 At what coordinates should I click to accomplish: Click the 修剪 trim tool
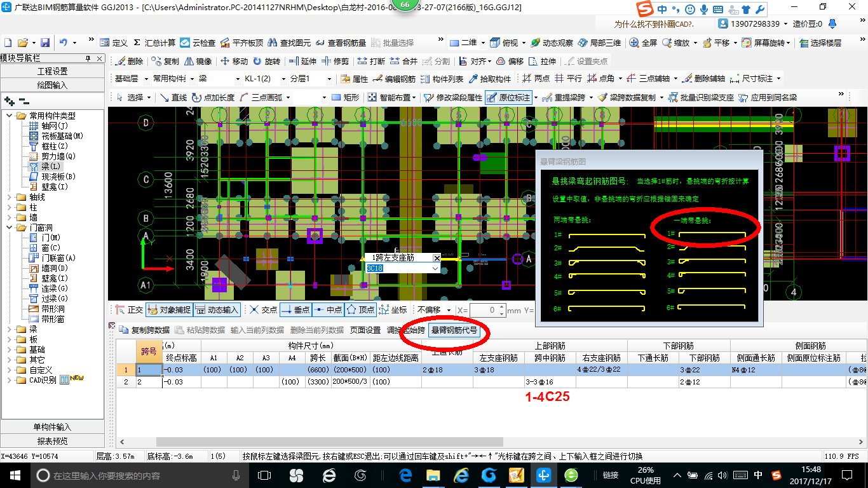(x=335, y=61)
